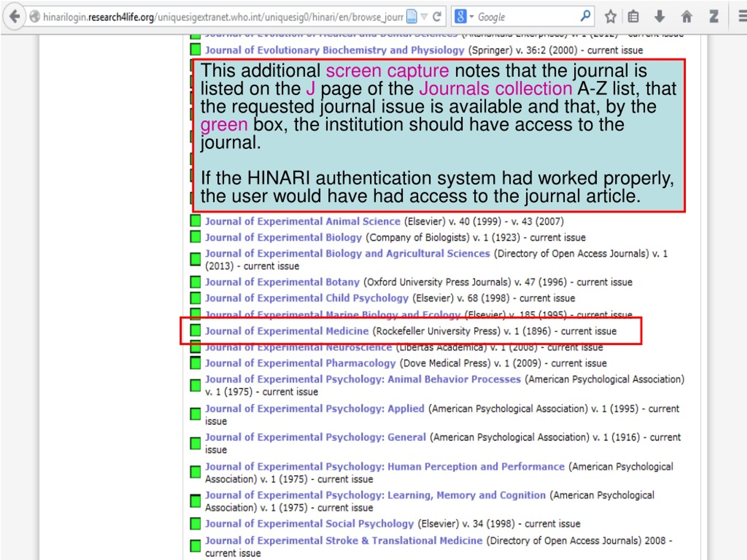Click the search magnifier icon

[585, 16]
